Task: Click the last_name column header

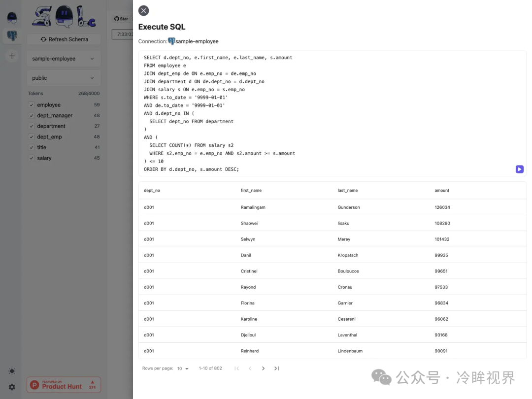Action: (347, 190)
